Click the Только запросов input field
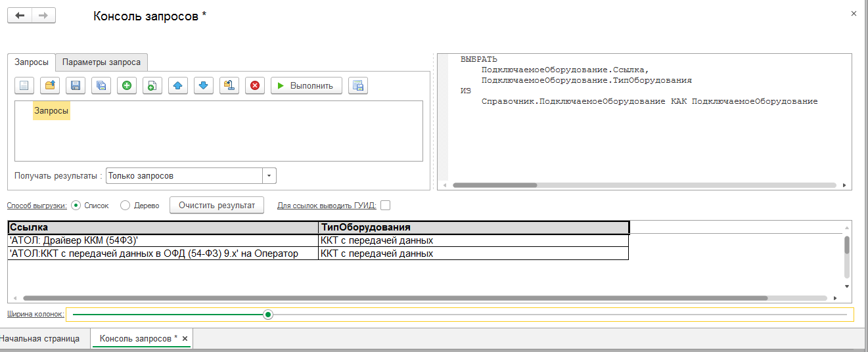Viewport: 868px width, 352px height. click(x=184, y=176)
